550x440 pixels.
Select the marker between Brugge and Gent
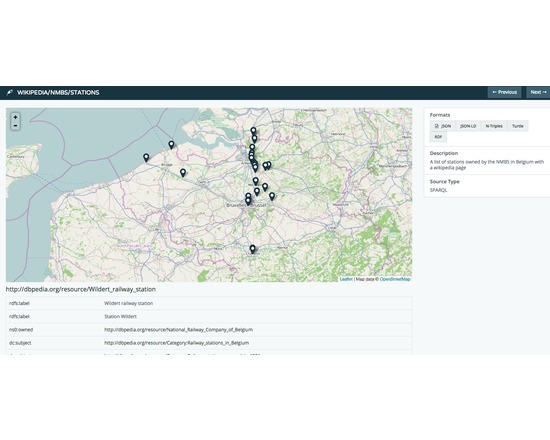[183, 172]
